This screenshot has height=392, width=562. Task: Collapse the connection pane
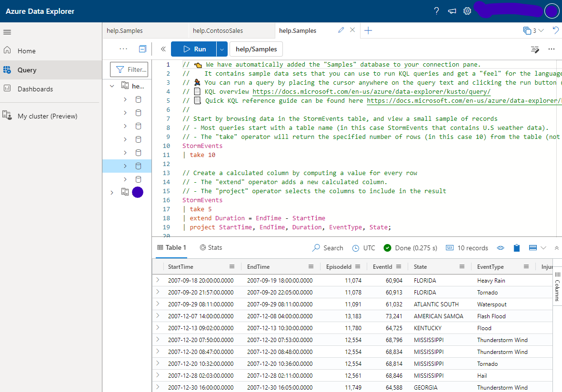click(163, 49)
